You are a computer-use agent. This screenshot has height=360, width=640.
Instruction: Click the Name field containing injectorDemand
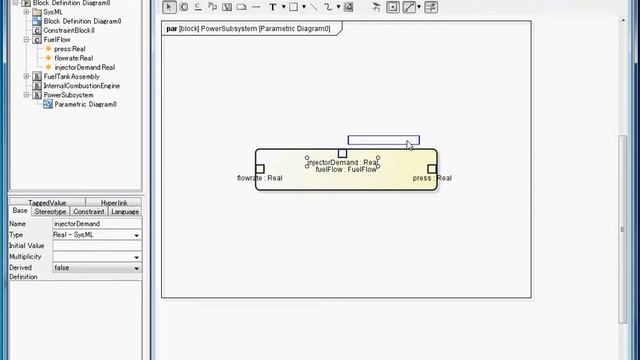click(x=97, y=224)
